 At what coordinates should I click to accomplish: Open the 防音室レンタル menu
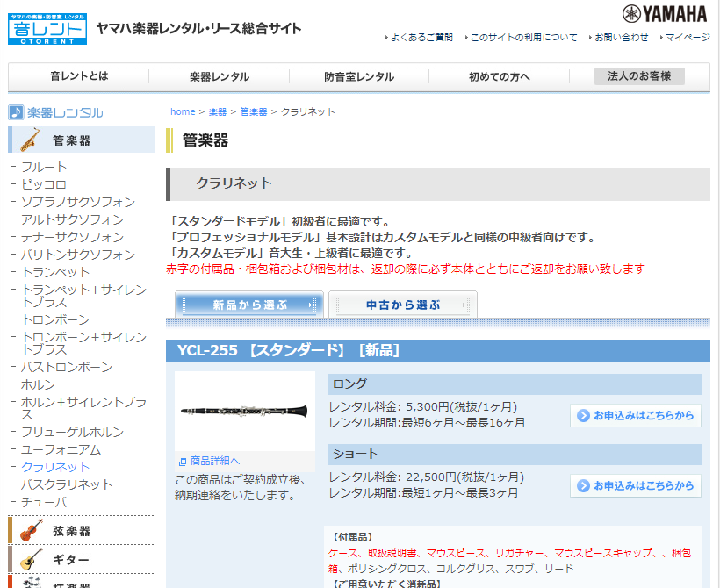tap(359, 76)
